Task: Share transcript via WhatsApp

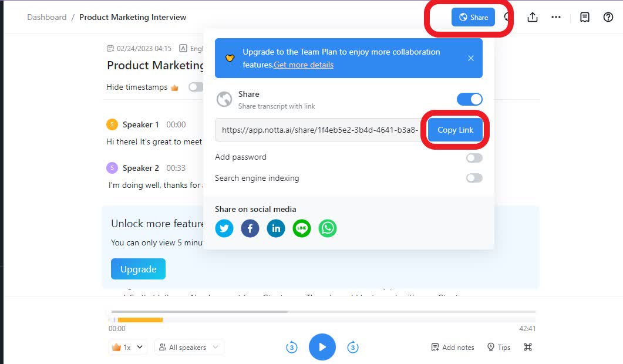Action: point(328,228)
